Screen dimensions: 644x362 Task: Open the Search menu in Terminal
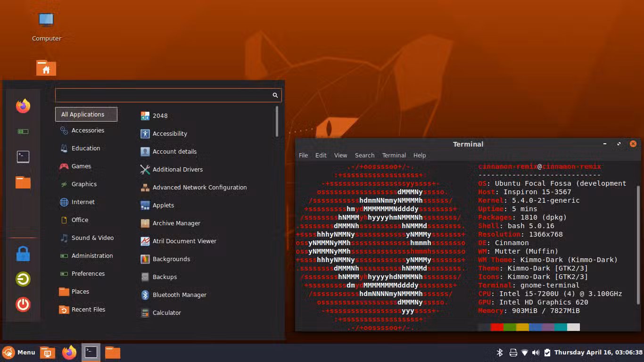[364, 155]
